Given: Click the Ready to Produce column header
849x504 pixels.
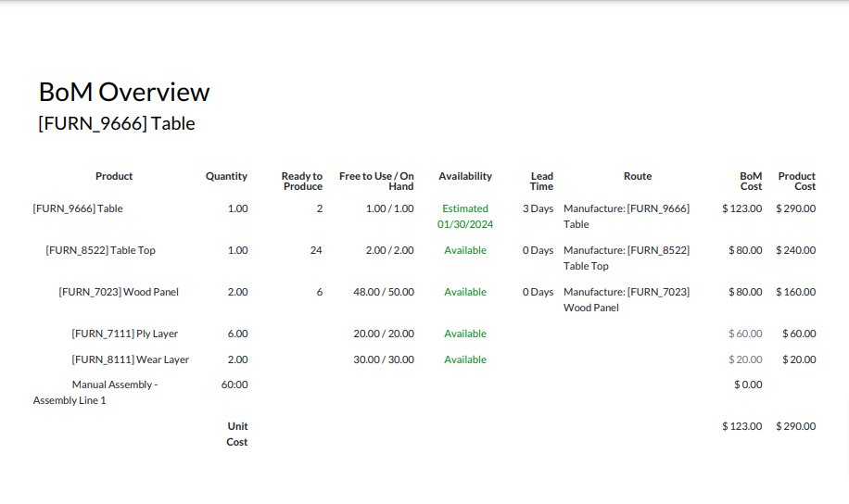Looking at the screenshot, I should click(301, 181).
